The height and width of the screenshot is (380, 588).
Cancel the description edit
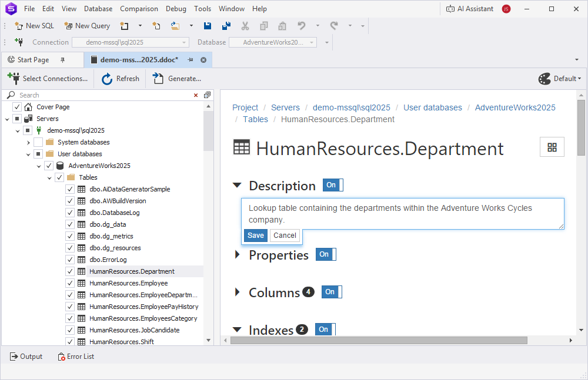coord(285,236)
